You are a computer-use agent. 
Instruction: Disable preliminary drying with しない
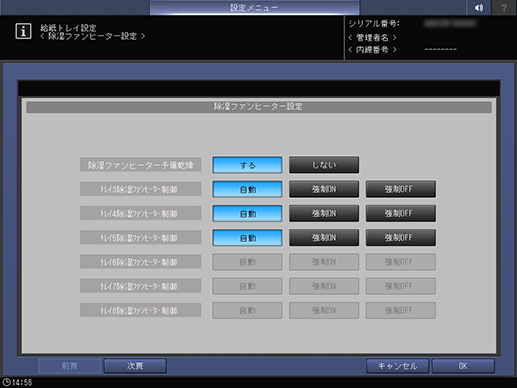click(x=324, y=165)
